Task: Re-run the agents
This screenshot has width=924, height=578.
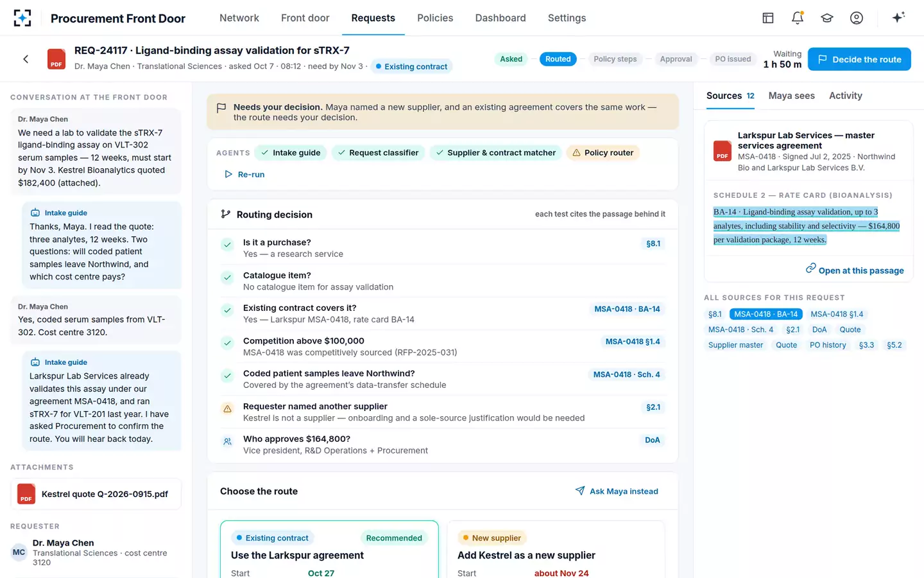Action: pyautogui.click(x=244, y=174)
